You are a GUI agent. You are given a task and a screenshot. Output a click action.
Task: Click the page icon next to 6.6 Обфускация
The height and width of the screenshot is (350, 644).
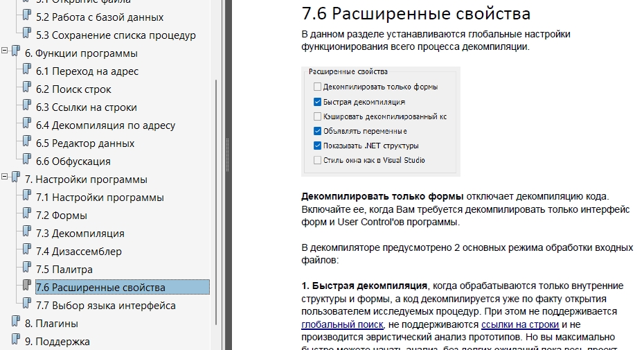(x=27, y=159)
